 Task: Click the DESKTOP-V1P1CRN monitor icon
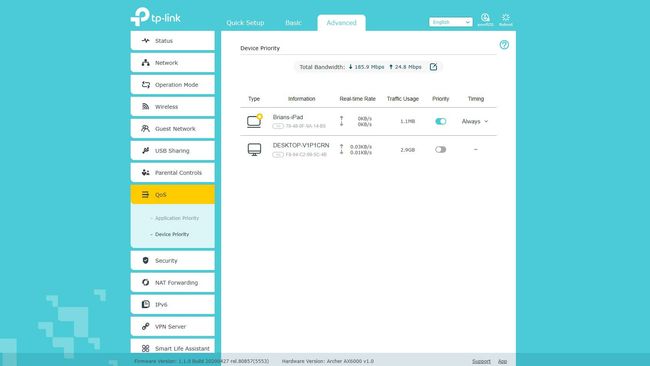pyautogui.click(x=254, y=149)
